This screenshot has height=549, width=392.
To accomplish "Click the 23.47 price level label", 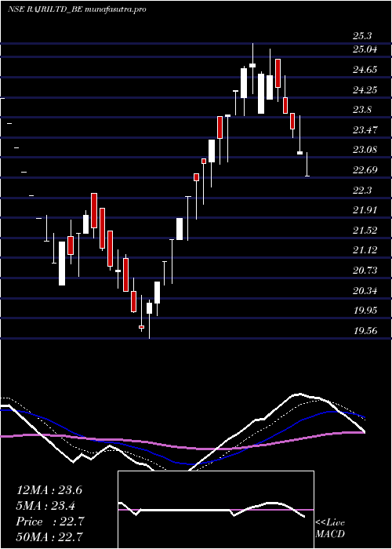I will coord(365,130).
